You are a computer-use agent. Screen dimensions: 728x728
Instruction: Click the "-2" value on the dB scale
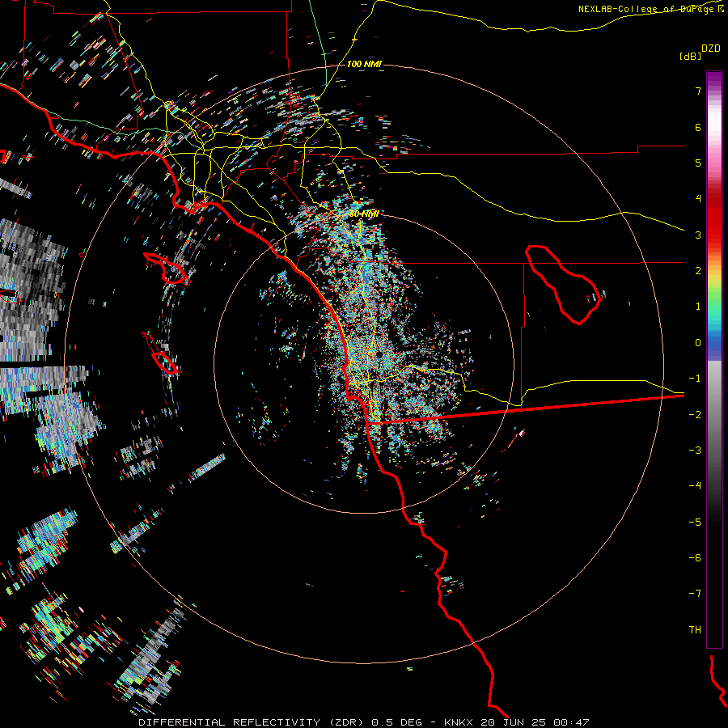click(x=695, y=415)
